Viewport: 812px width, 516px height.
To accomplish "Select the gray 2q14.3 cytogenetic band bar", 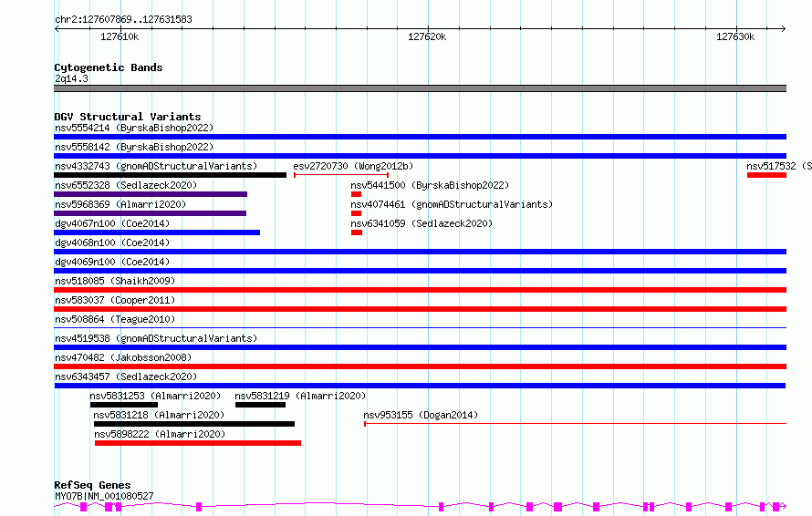I will coord(420,88).
